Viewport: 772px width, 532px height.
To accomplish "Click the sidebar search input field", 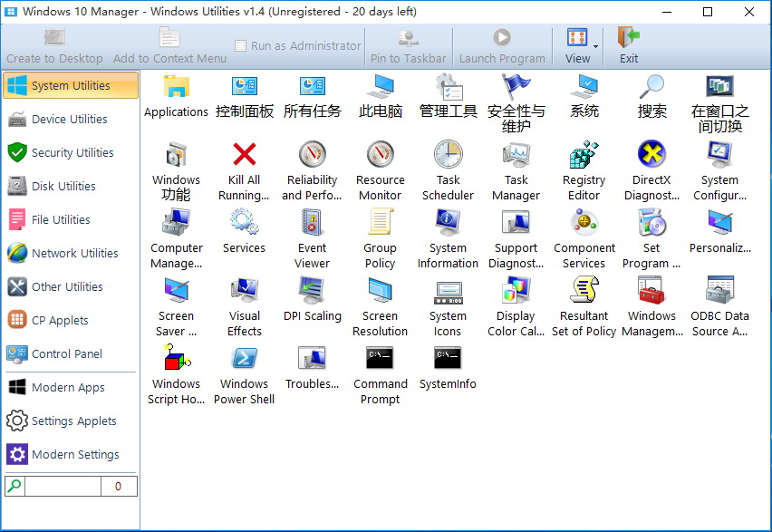I will (x=63, y=486).
